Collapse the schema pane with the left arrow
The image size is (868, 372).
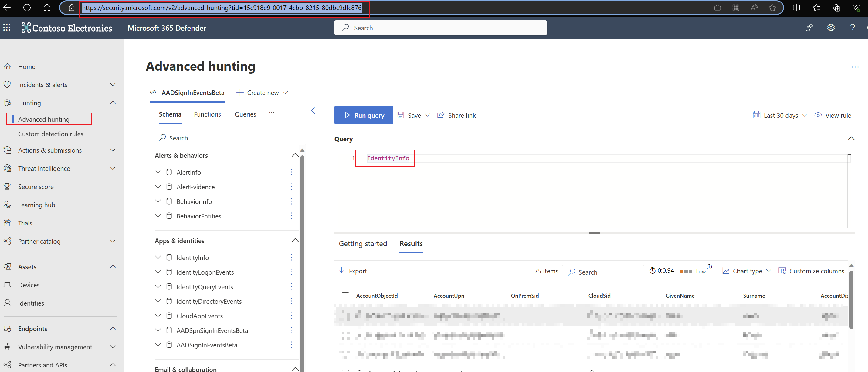[x=313, y=110]
